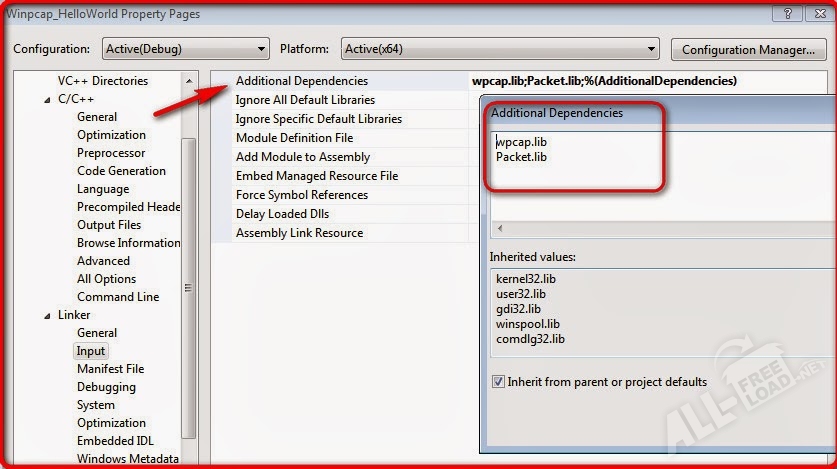Screen dimensions: 837x469
Task: Select Command Line under C/C++
Action: coord(118,297)
